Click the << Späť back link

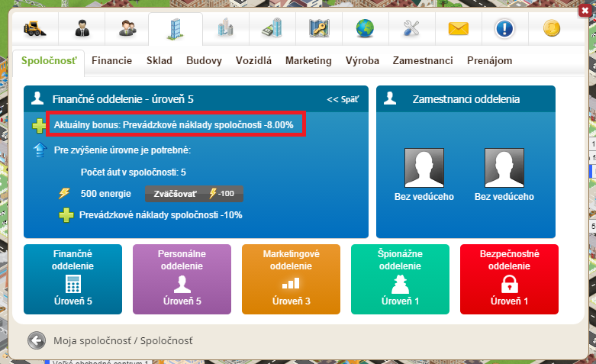(x=343, y=99)
